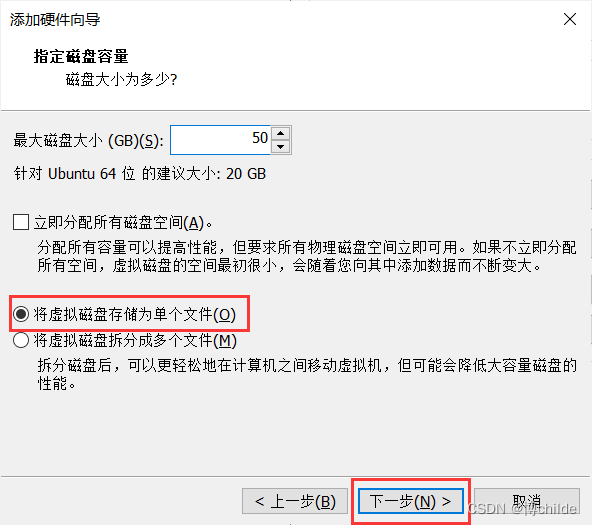Click the 拆分磁盘后 description paragraph

pyautogui.click(x=307, y=374)
